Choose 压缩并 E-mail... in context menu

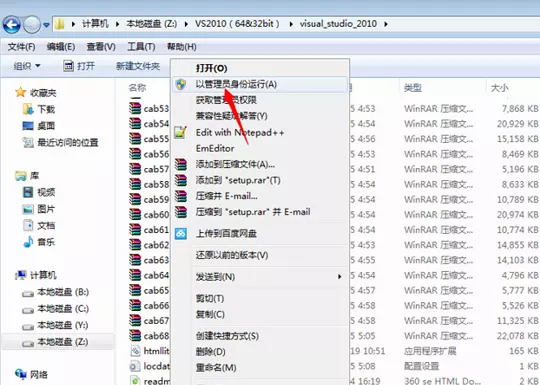(227, 196)
